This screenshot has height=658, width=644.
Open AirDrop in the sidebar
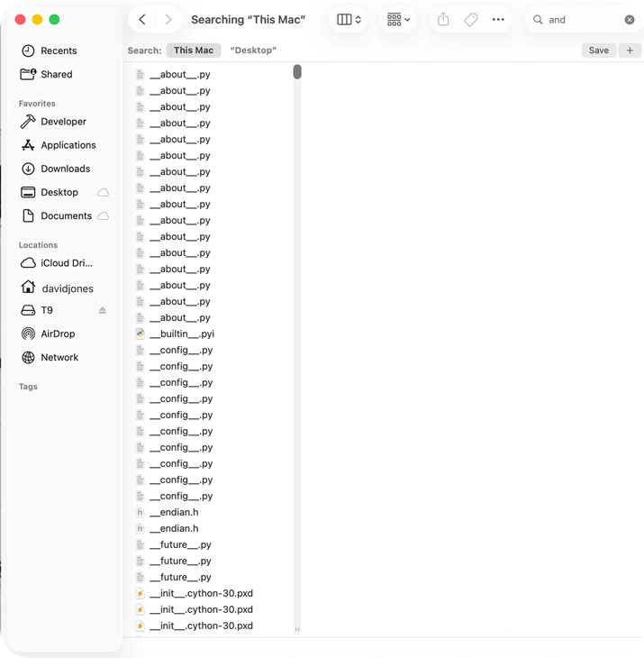[58, 334]
